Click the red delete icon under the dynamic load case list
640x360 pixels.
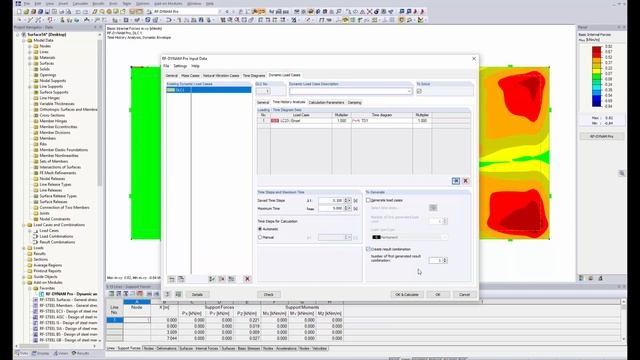point(247,279)
